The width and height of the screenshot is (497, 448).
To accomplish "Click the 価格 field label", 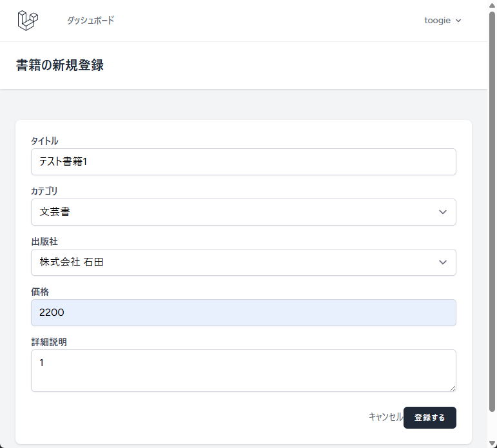I will pyautogui.click(x=40, y=292).
